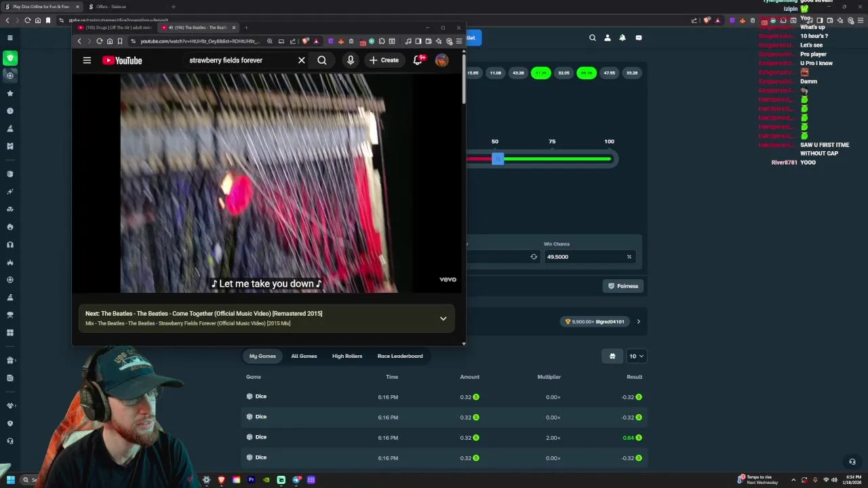
Task: Expand the Next up queue chevron
Action: (443, 319)
